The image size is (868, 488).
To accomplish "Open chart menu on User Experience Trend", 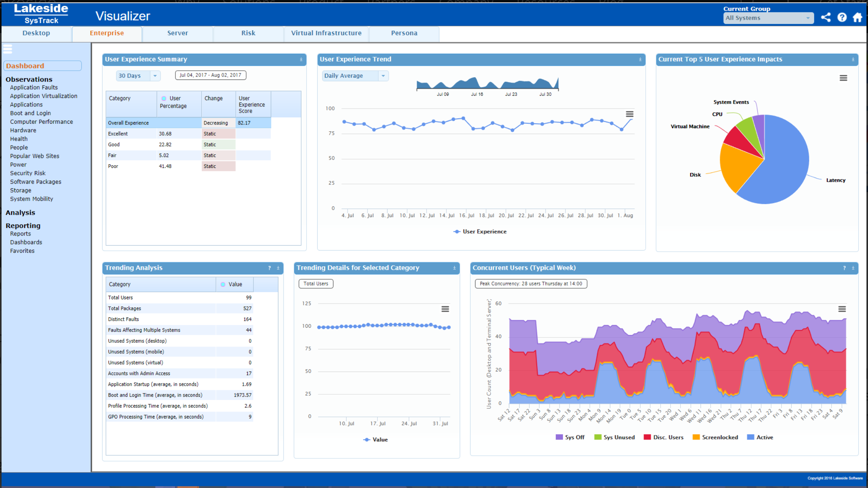I will click(x=629, y=114).
